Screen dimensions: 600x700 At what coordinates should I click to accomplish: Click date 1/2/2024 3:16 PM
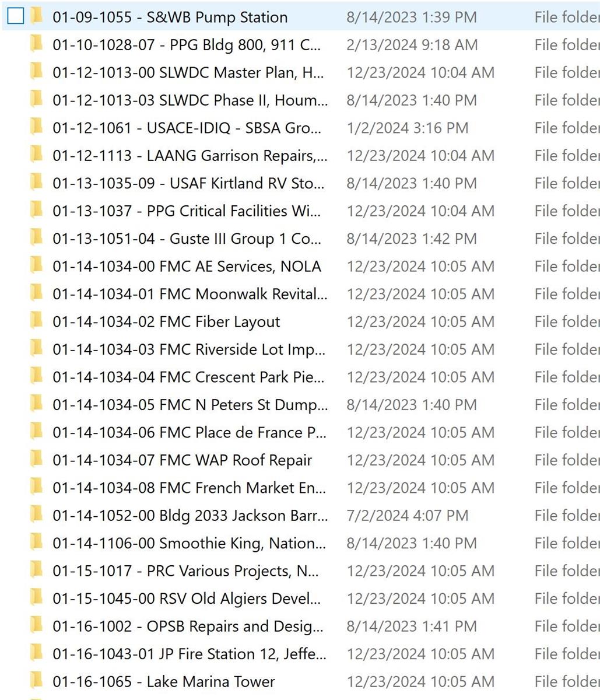coord(408,128)
